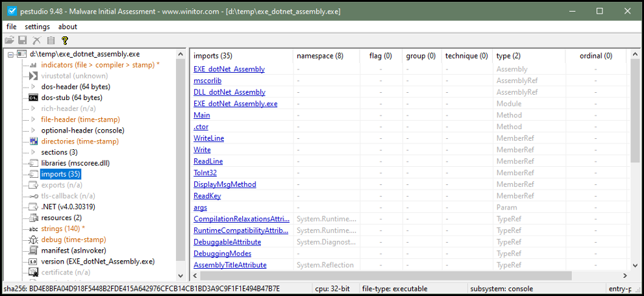Click tree panel scroll-up arrow
Image resolution: width=644 pixels, height=296 pixels.
(x=180, y=54)
